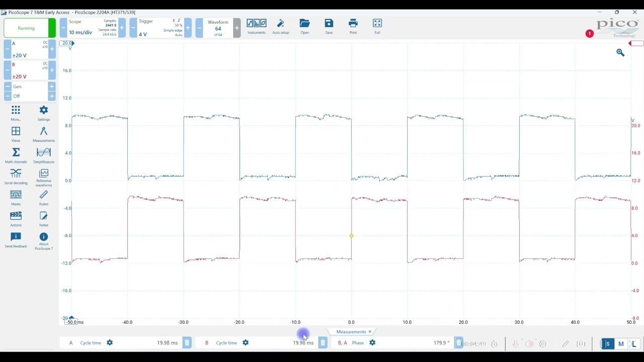
Task: Select the S size option
Action: click(607, 344)
